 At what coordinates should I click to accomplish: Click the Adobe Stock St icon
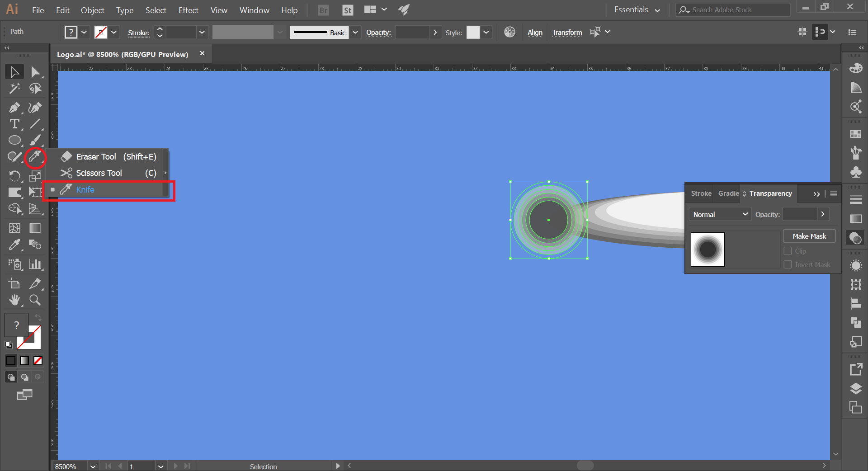click(x=348, y=10)
